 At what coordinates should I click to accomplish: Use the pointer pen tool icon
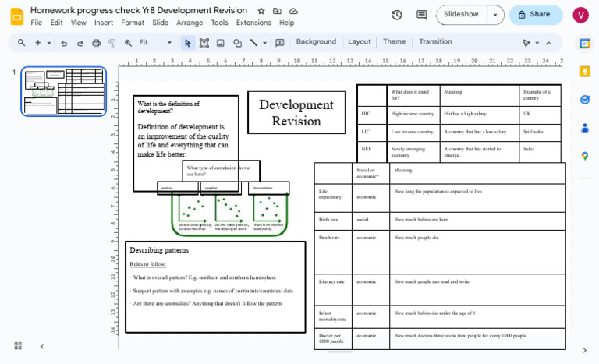(526, 43)
